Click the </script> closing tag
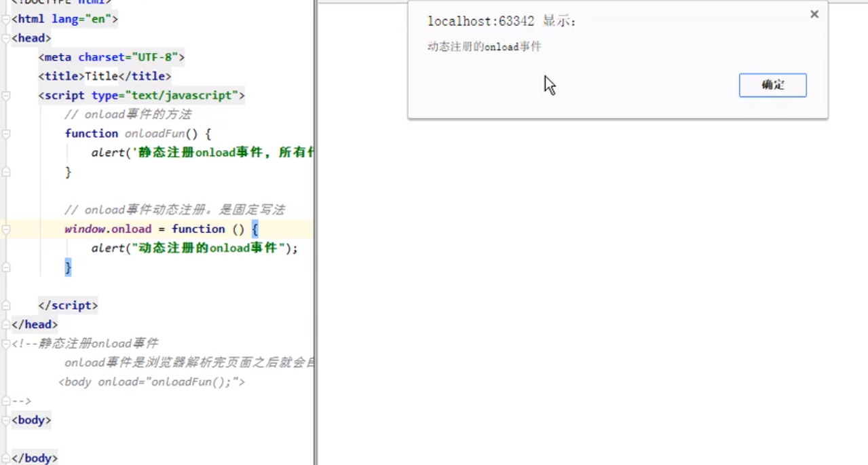 [68, 305]
